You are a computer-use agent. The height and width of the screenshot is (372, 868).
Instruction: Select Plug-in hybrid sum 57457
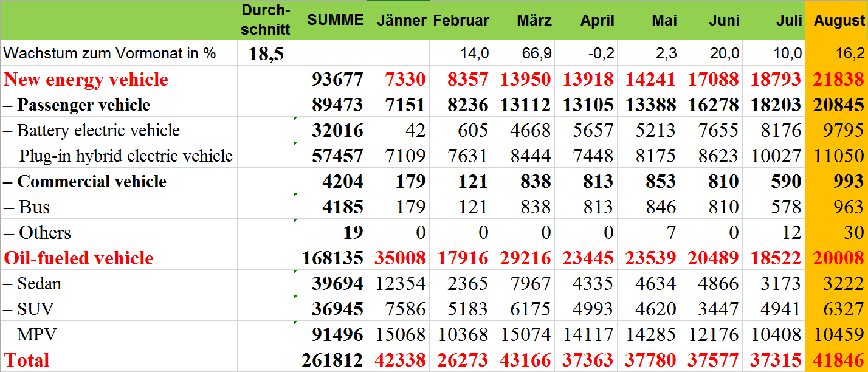(337, 156)
